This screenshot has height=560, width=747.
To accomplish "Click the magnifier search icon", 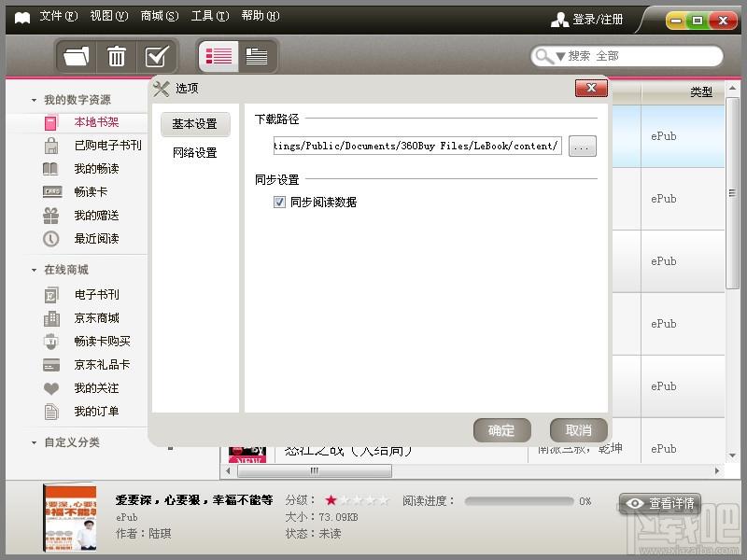I will [x=543, y=56].
